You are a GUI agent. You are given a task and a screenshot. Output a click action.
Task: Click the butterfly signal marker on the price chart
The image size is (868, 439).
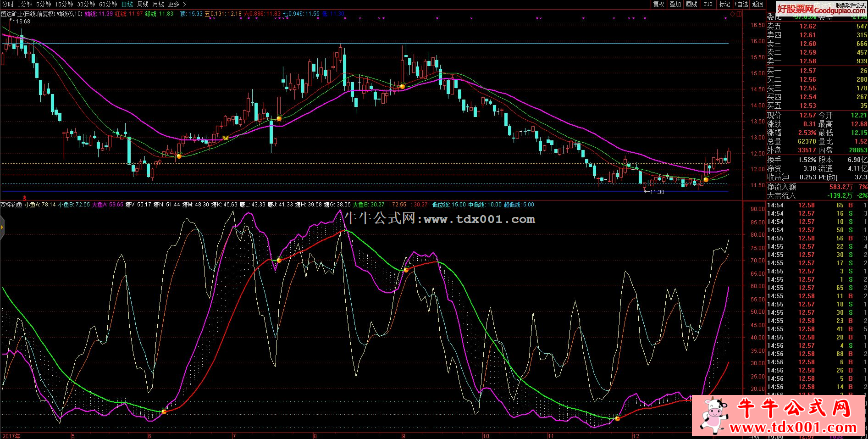[x=225, y=138]
